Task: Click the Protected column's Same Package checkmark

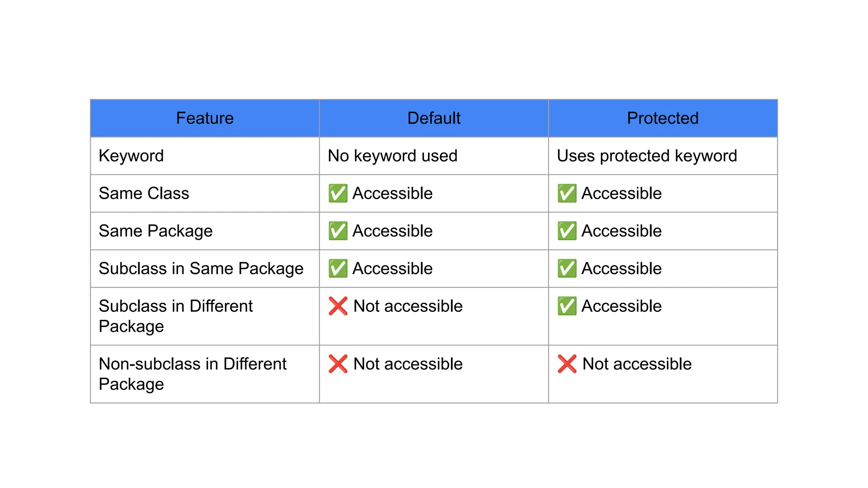Action: [567, 231]
